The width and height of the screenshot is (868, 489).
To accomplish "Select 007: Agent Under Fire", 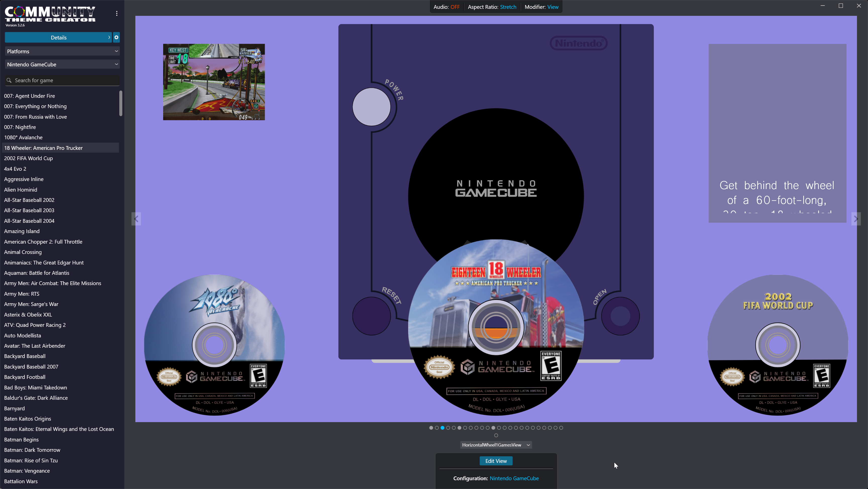I will [x=29, y=96].
